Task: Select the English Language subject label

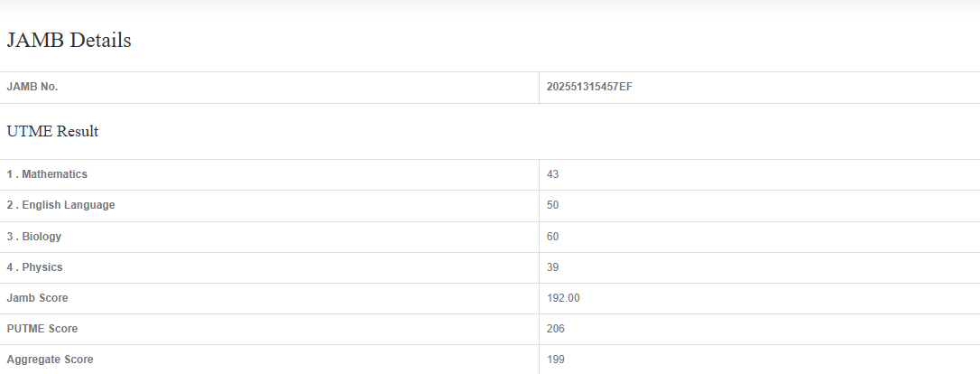Action: [x=68, y=205]
